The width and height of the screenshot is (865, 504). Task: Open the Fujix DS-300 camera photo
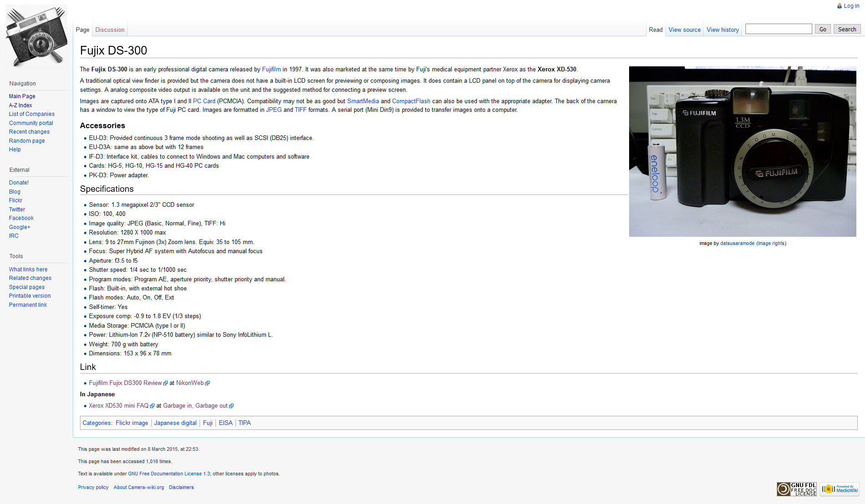[742, 151]
